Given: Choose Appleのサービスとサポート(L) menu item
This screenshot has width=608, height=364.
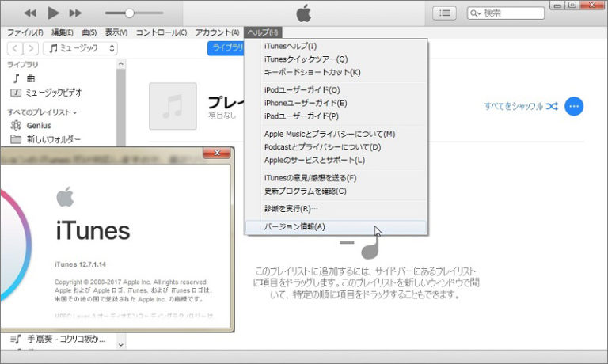Looking at the screenshot, I should 336,161.
